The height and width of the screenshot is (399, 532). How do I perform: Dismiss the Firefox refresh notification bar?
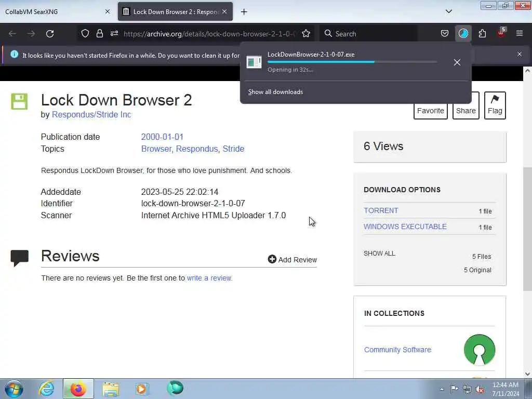(x=520, y=54)
